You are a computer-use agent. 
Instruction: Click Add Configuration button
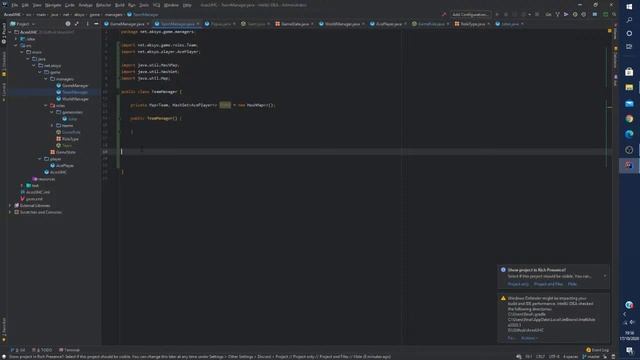(470, 14)
